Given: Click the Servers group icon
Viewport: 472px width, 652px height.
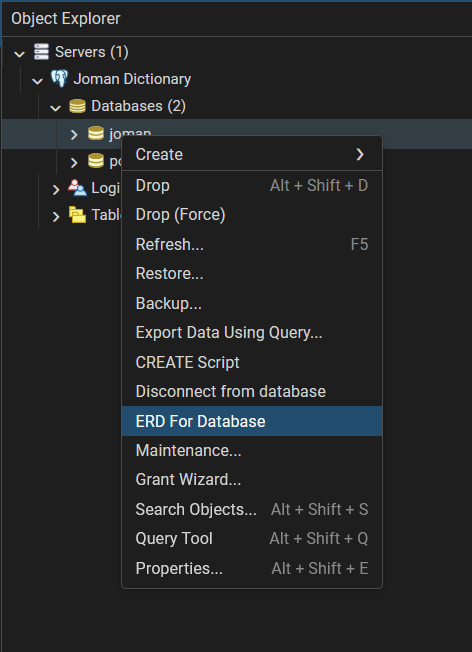Looking at the screenshot, I should pyautogui.click(x=41, y=52).
